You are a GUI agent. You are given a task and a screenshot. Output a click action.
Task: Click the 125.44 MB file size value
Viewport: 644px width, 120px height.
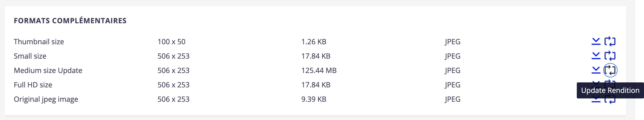[319, 71]
